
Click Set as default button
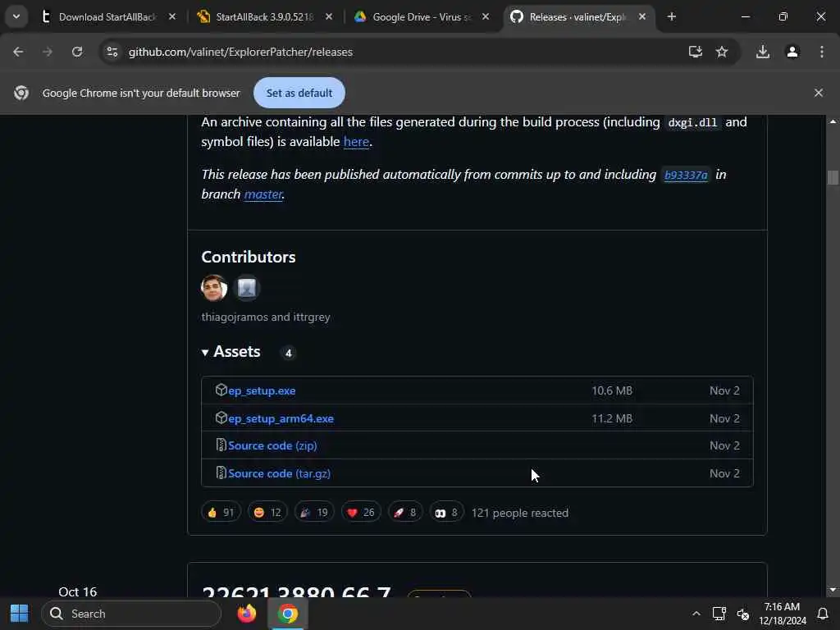(x=299, y=93)
